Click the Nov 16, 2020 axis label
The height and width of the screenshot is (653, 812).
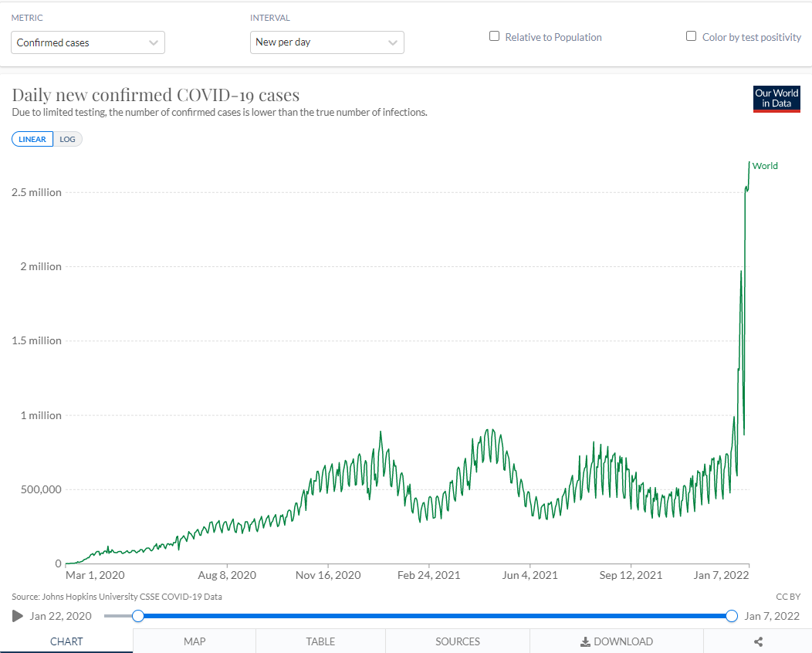[x=328, y=575]
